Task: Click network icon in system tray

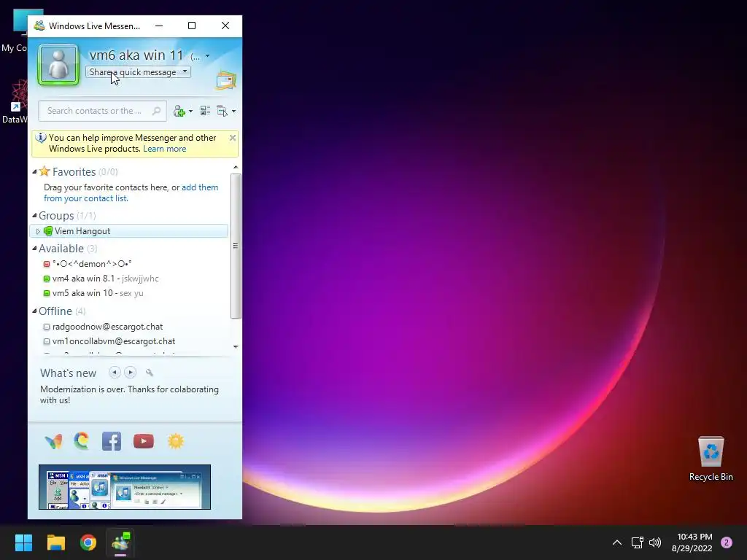Action: [638, 542]
